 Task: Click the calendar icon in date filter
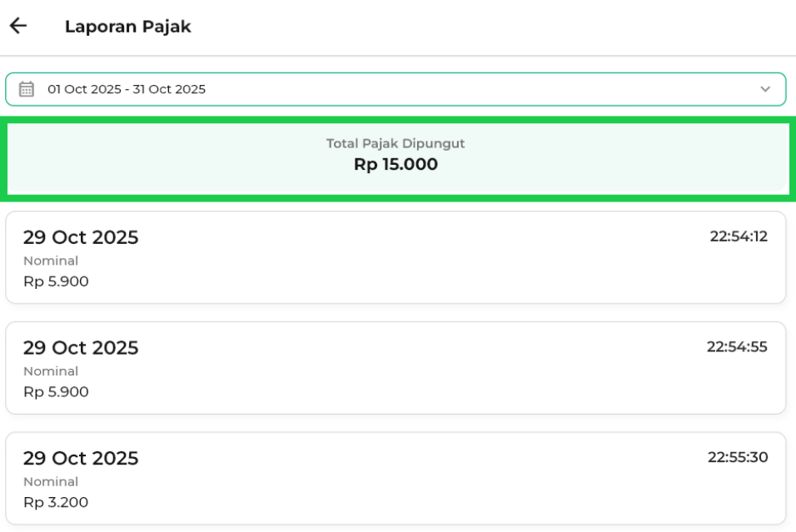(x=27, y=89)
